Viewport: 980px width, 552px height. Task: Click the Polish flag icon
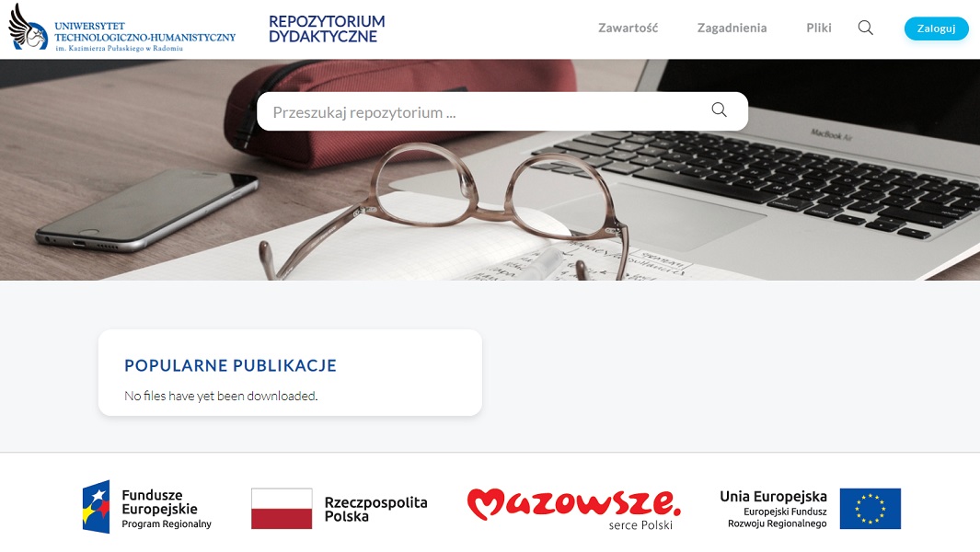[282, 509]
